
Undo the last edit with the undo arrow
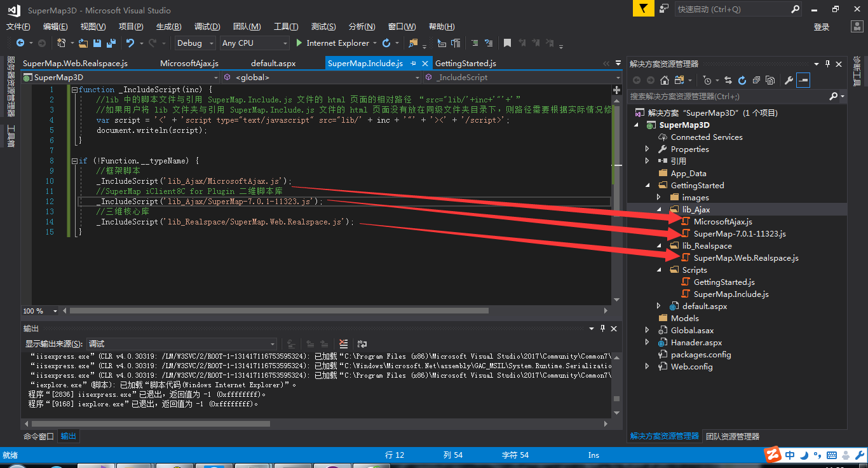tap(130, 43)
